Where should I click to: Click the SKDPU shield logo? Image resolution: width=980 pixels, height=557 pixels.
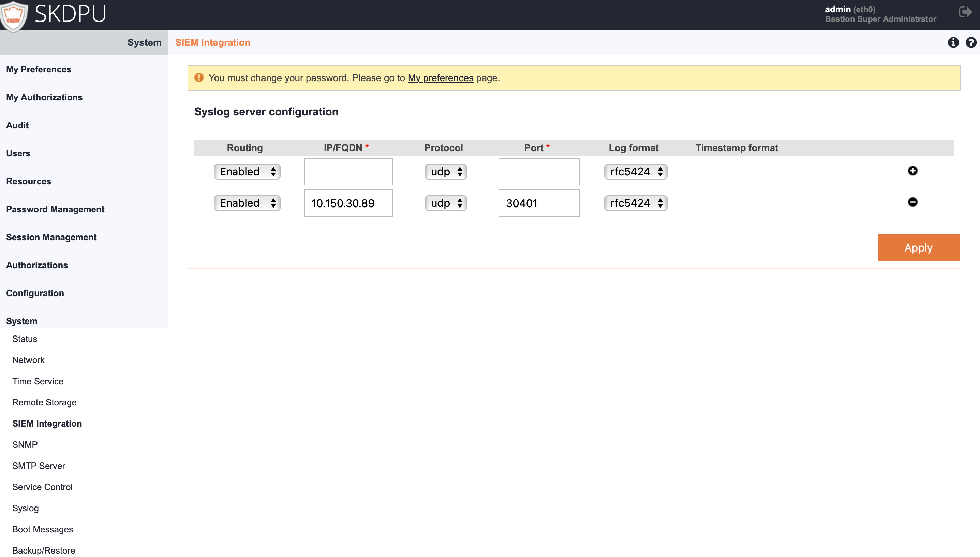[14, 16]
